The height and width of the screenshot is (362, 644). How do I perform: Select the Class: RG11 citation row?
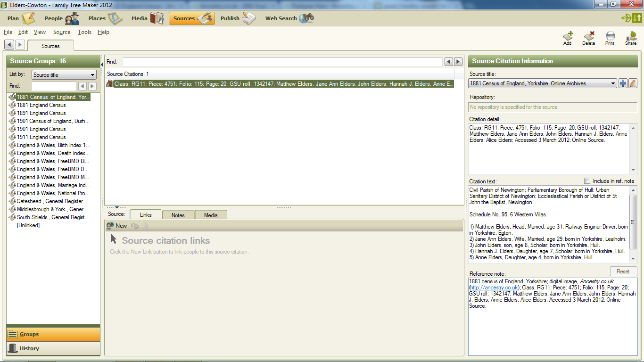(x=280, y=84)
